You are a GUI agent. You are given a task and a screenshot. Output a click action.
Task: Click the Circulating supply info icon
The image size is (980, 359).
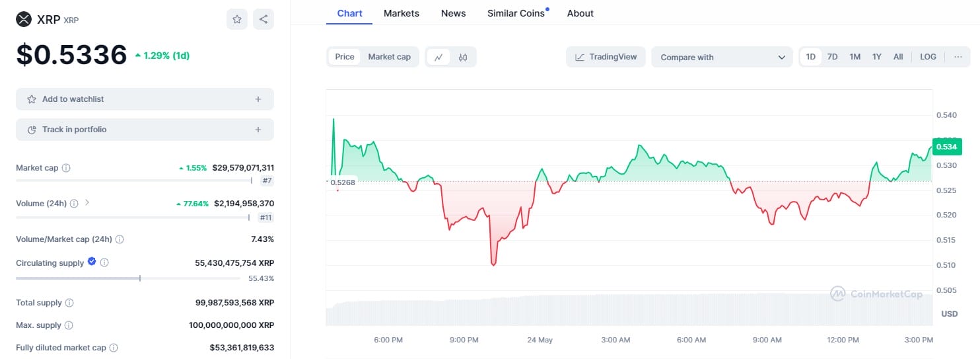[104, 263]
